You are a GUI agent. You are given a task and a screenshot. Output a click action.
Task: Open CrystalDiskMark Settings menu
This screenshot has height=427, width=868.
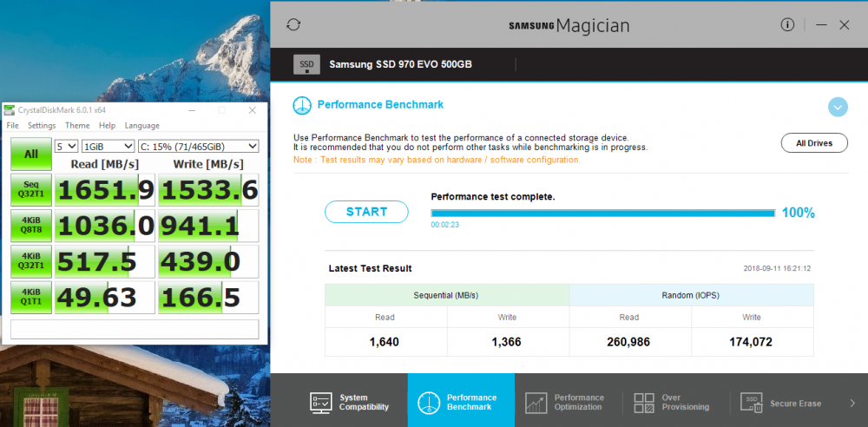click(x=42, y=126)
